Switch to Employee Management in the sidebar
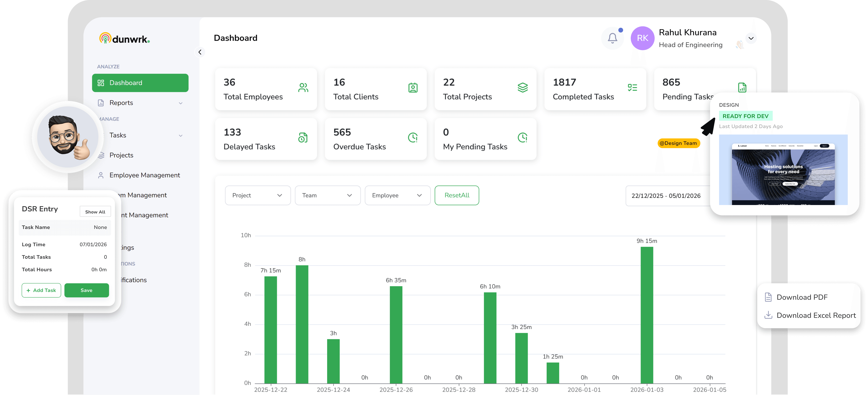868x395 pixels. (x=144, y=175)
